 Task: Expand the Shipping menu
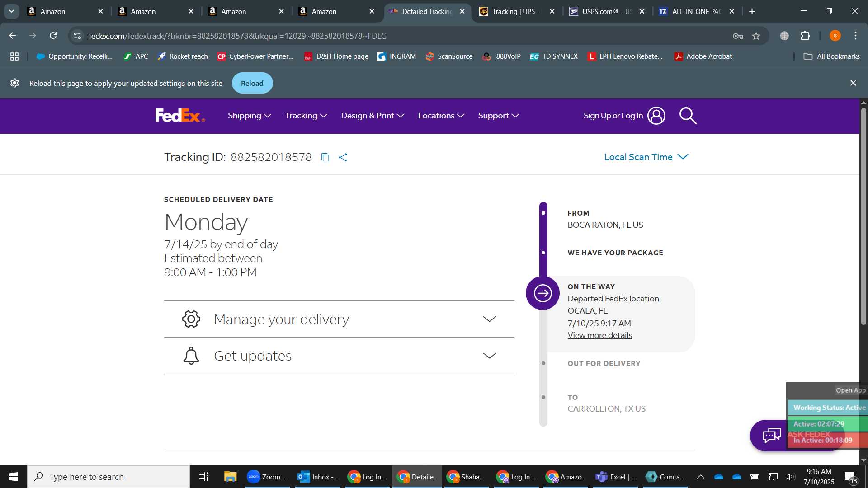[x=250, y=116]
